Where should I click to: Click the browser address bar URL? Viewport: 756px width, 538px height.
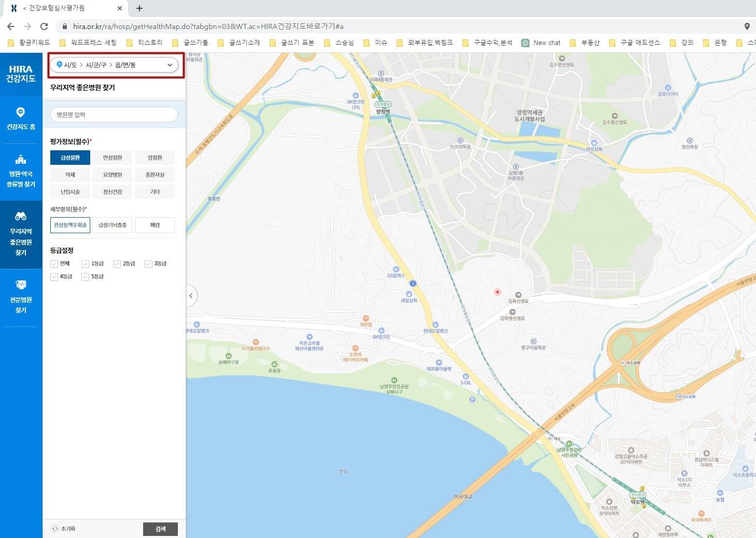(x=208, y=26)
